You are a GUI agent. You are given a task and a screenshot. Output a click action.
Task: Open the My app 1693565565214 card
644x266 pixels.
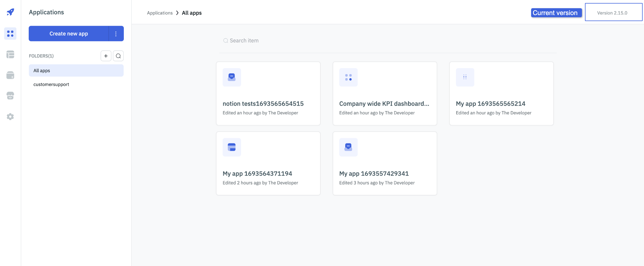[x=501, y=94]
